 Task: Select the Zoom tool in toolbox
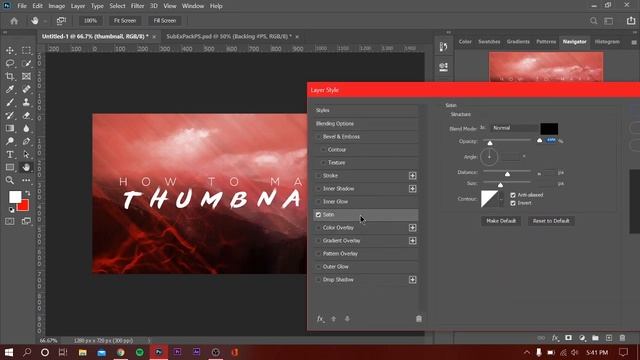tap(10, 180)
